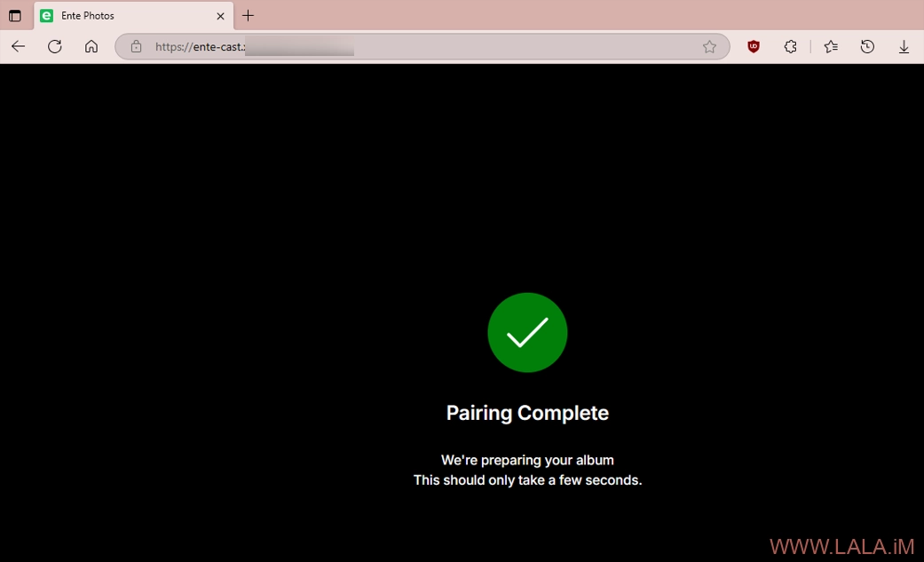Click the green checkmark circle
The image size is (924, 562).
click(527, 332)
